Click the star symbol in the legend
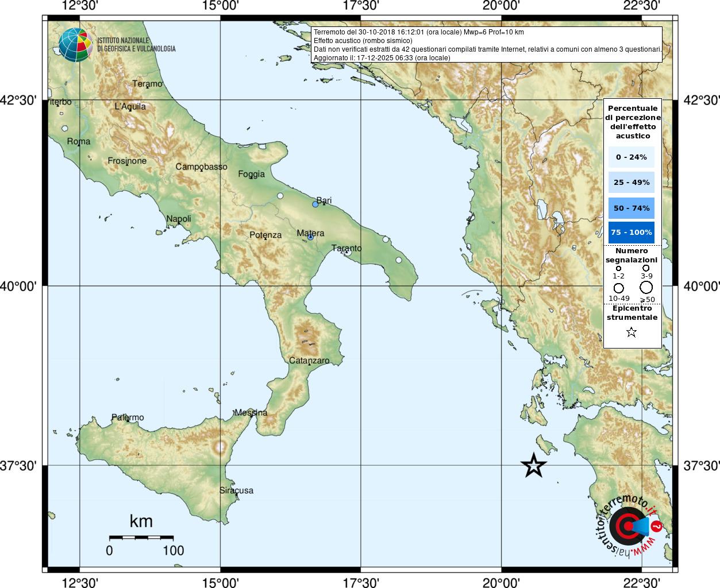 pyautogui.click(x=632, y=332)
